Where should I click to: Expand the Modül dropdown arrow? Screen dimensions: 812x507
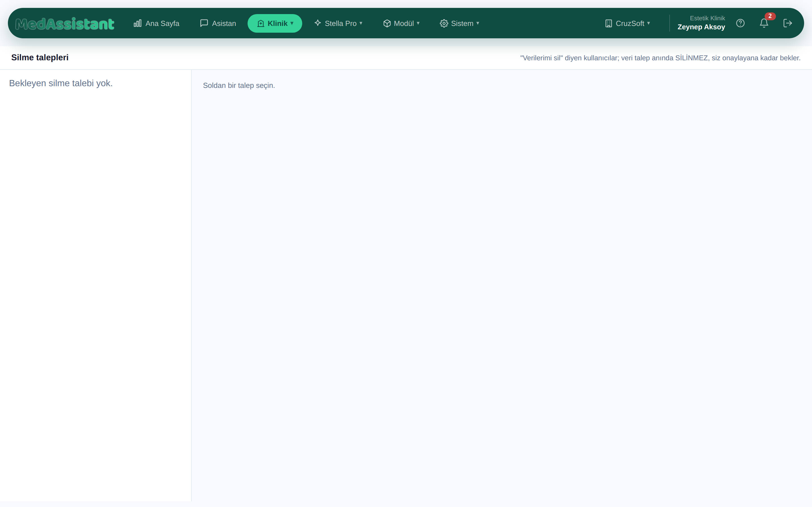[418, 23]
